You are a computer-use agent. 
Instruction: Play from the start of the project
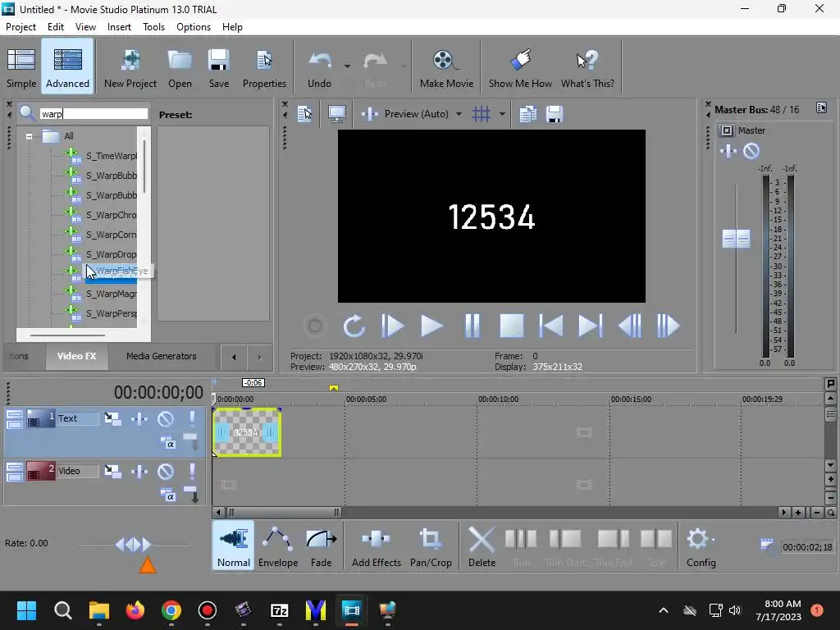(x=393, y=326)
